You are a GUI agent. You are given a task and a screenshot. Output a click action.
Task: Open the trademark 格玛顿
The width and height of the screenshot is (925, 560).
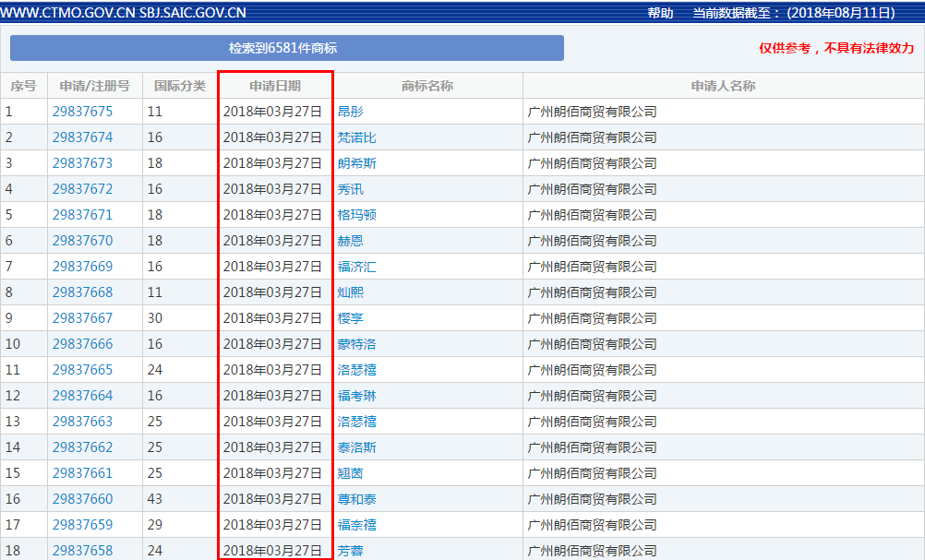click(357, 215)
